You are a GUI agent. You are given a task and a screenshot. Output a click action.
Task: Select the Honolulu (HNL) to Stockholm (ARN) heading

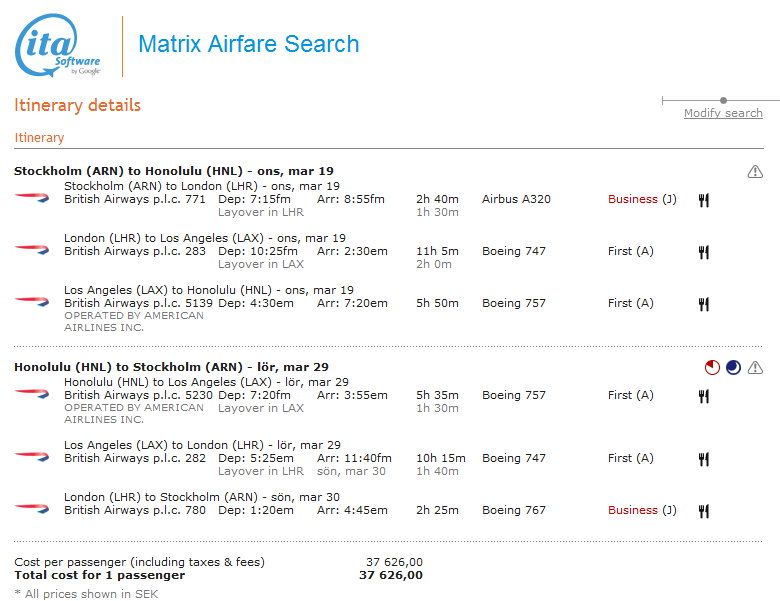pyautogui.click(x=171, y=367)
